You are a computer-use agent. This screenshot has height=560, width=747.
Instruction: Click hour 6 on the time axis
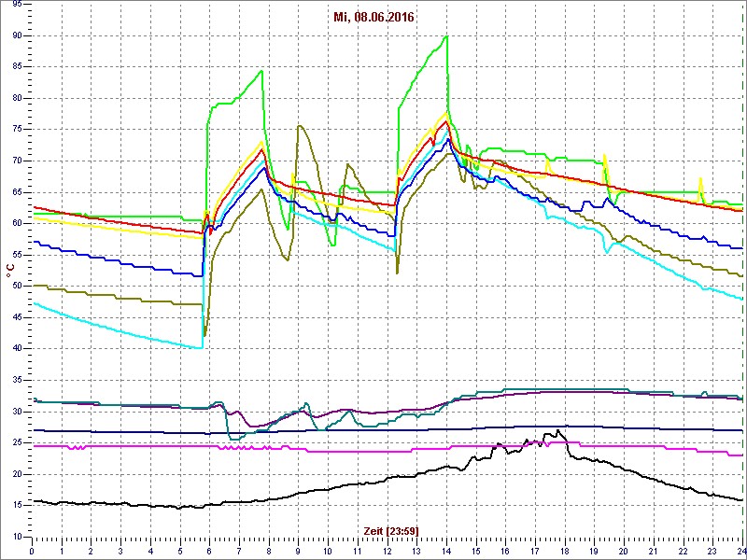tap(209, 552)
